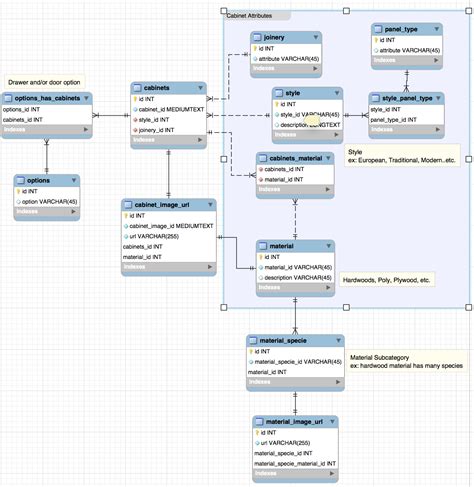Select the Drawer and/or door option note
The width and height of the screenshot is (474, 487).
coord(44,82)
